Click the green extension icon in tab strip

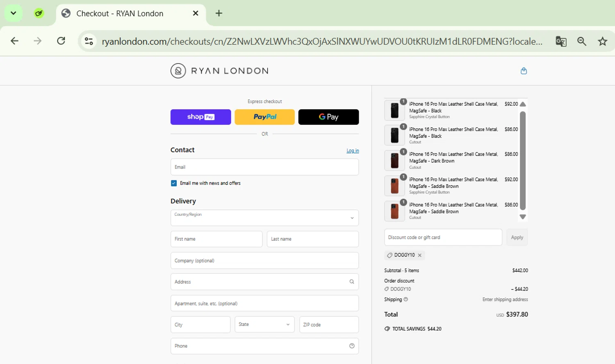pos(39,14)
